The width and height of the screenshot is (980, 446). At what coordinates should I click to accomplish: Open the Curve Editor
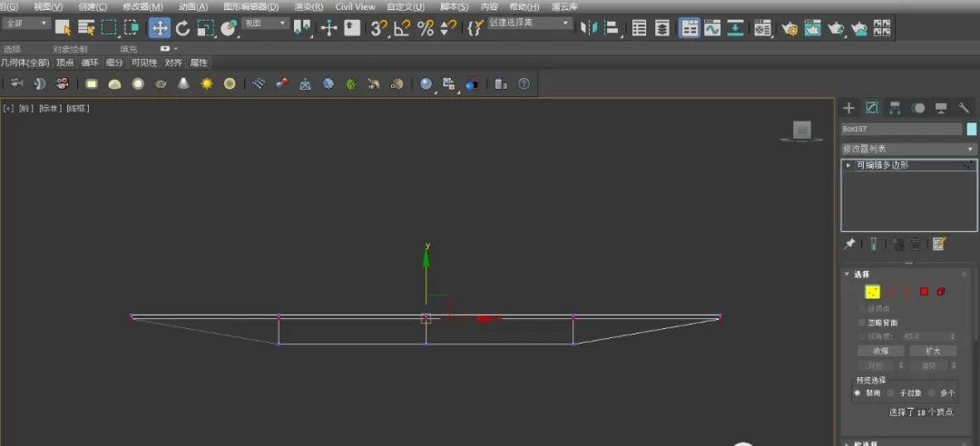[x=712, y=27]
